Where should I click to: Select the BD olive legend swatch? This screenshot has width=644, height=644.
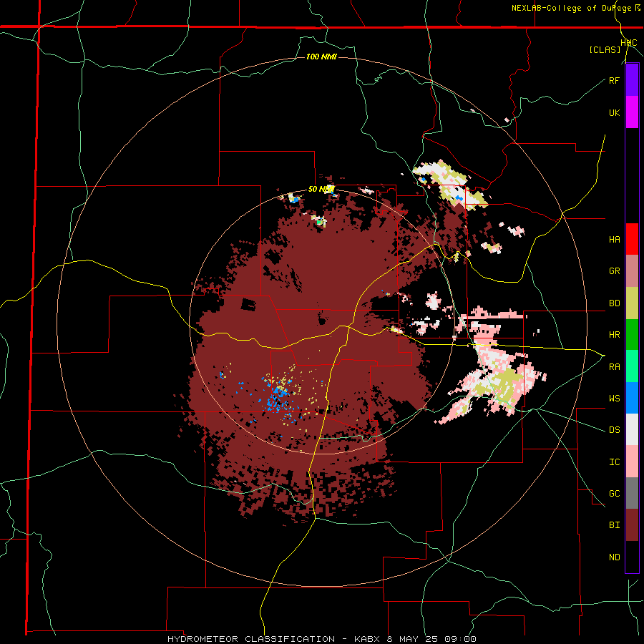tap(632, 303)
